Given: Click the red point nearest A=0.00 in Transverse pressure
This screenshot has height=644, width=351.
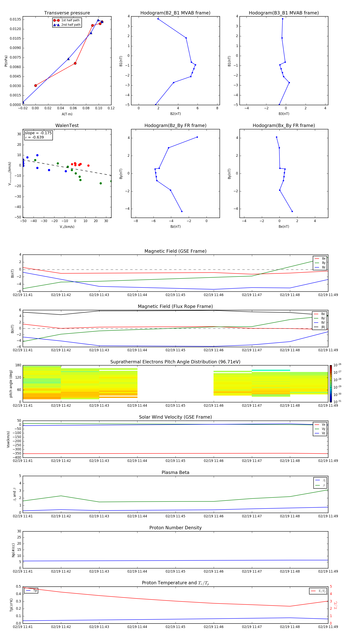Looking at the screenshot, I should (35, 85).
